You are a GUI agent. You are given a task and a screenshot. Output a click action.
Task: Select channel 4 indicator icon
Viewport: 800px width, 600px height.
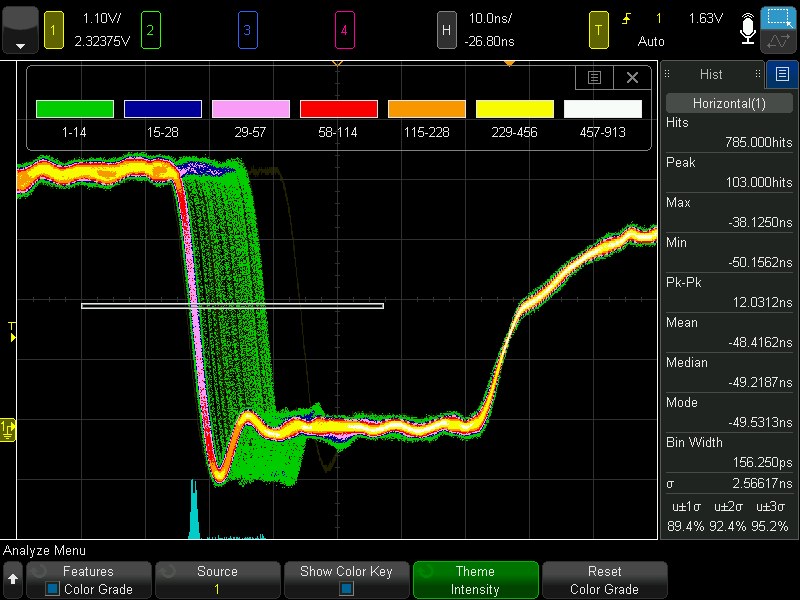click(x=344, y=31)
